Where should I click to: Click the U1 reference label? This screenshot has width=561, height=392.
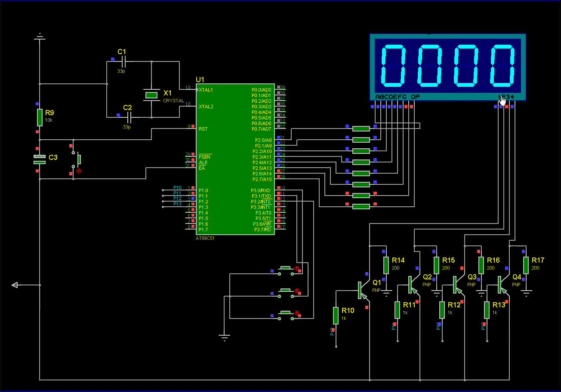coord(200,80)
